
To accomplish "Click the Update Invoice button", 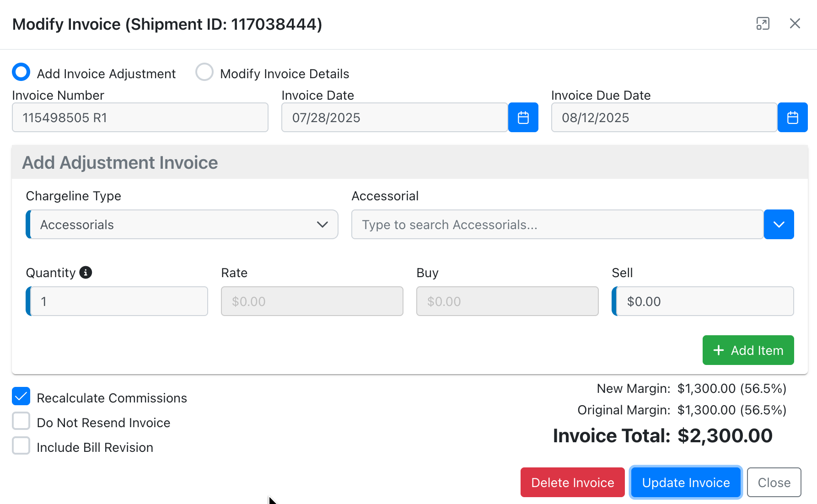I will tap(686, 483).
